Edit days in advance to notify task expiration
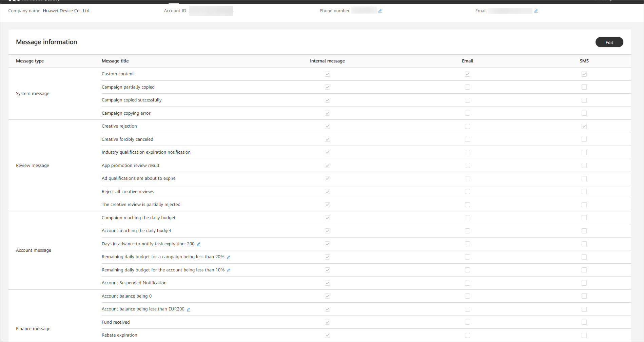 tap(199, 244)
